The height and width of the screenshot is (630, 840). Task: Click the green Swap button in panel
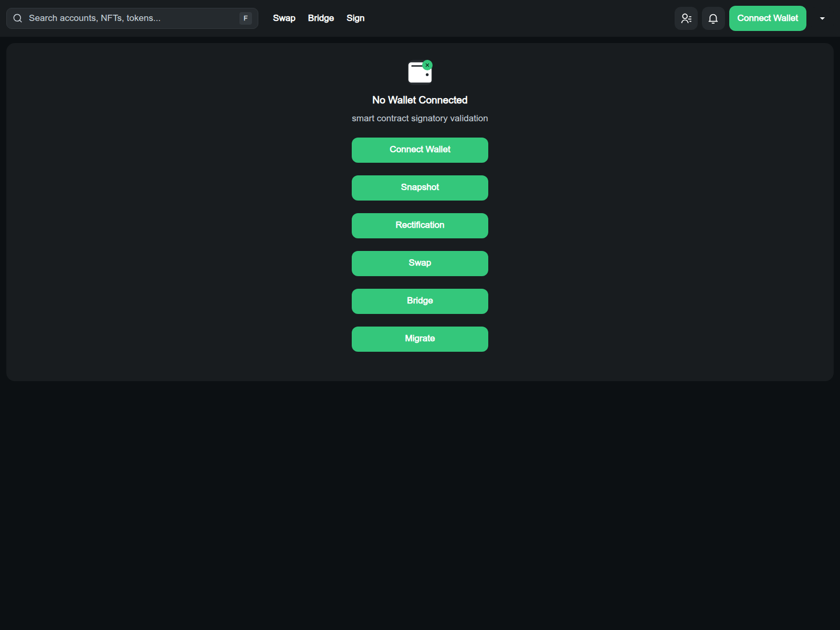point(420,264)
